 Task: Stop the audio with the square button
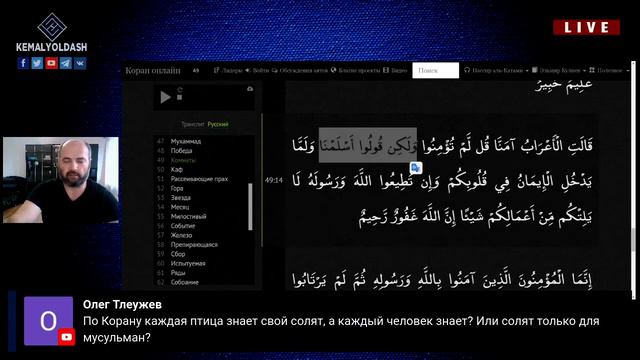pyautogui.click(x=180, y=98)
